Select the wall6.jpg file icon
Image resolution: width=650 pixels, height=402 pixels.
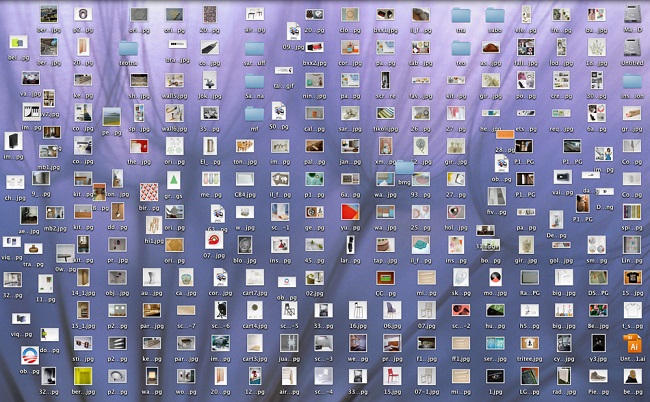(x=175, y=113)
